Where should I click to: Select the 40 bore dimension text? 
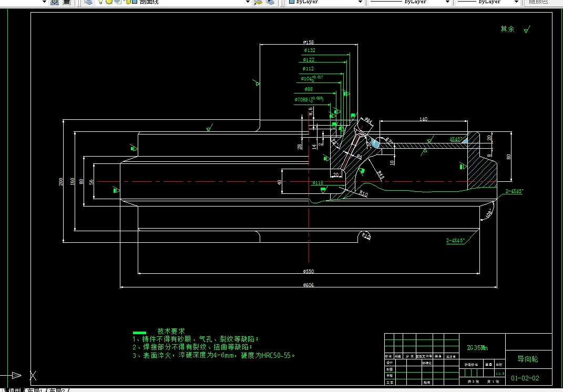(280, 182)
